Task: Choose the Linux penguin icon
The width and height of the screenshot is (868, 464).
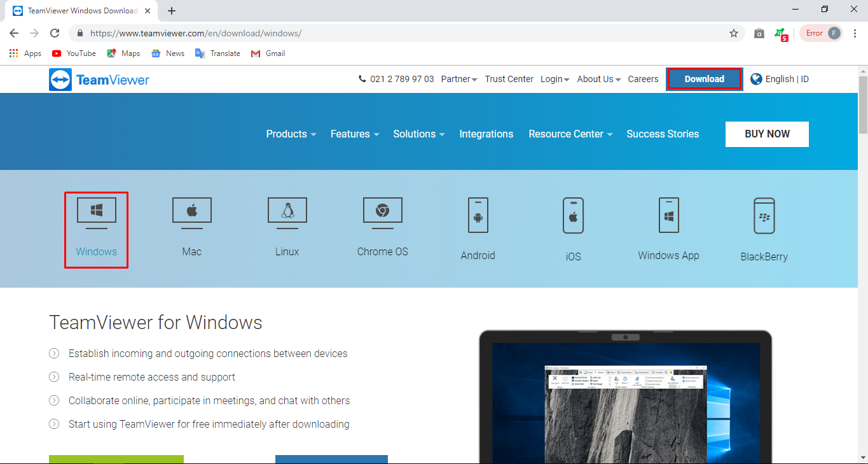Action: pos(287,213)
